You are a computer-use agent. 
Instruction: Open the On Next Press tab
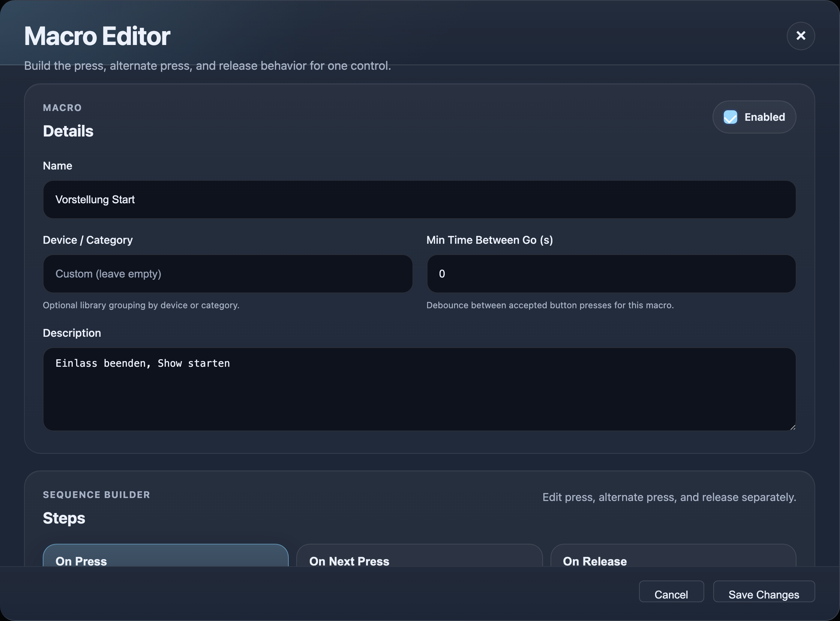point(419,556)
